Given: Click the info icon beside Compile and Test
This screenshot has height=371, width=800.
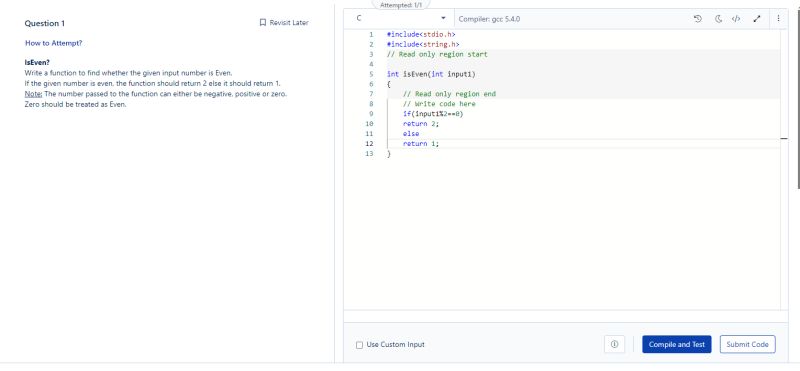Looking at the screenshot, I should click(x=614, y=344).
